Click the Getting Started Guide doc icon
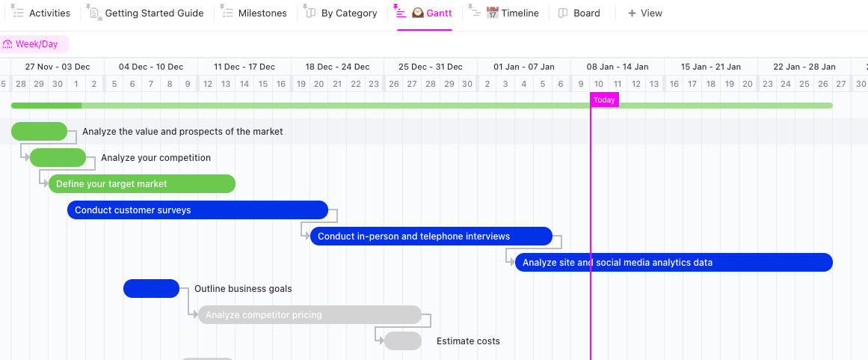The height and width of the screenshot is (360, 868). pos(94,13)
